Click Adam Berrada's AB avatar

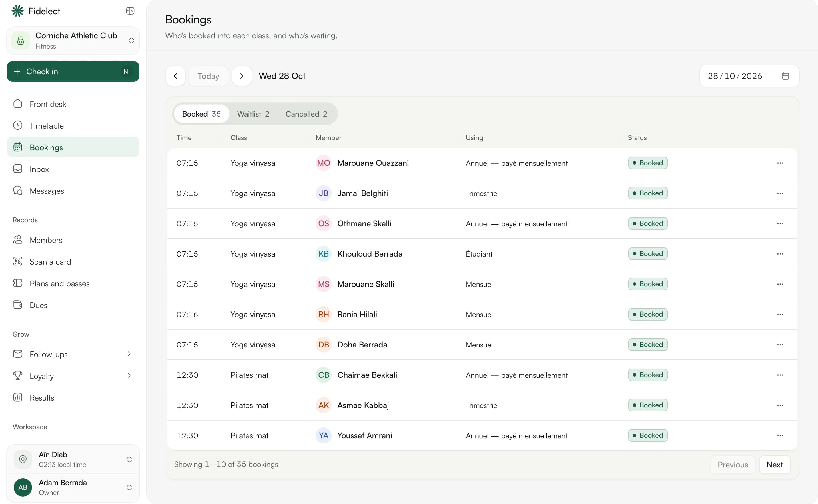[x=23, y=487]
